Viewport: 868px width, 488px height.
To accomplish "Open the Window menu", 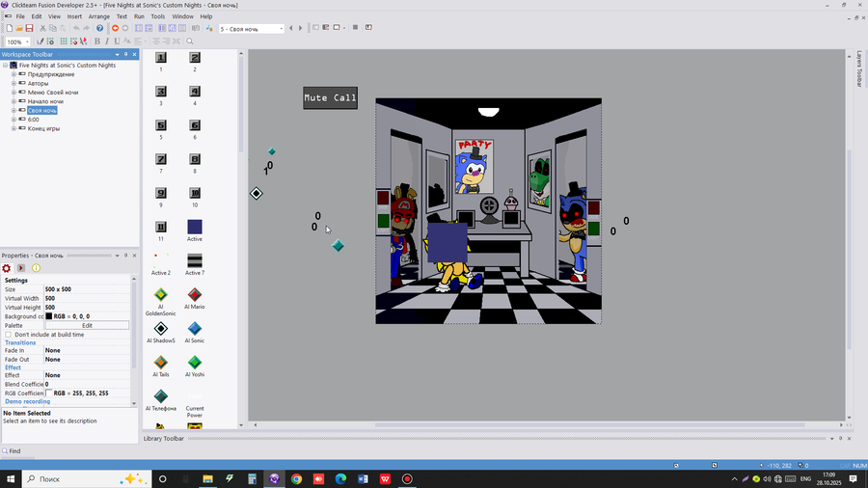I will pos(182,16).
